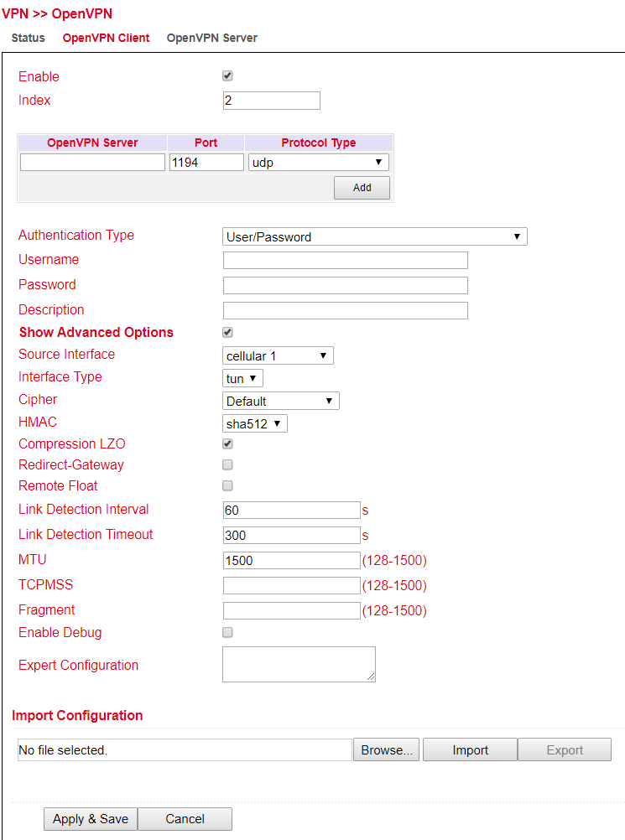Uncheck Show Advanced Options checkbox
This screenshot has width=625, height=840.
pyautogui.click(x=227, y=332)
